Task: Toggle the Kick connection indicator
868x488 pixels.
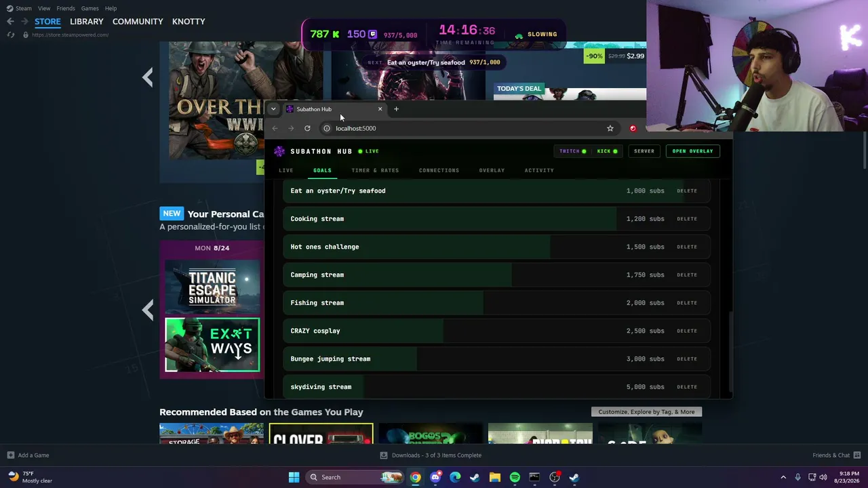Action: pos(607,151)
